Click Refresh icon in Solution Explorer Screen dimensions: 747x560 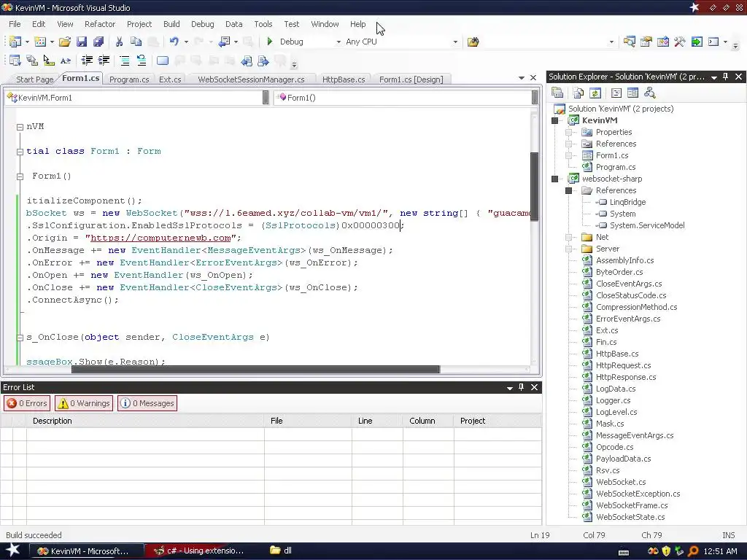click(595, 93)
